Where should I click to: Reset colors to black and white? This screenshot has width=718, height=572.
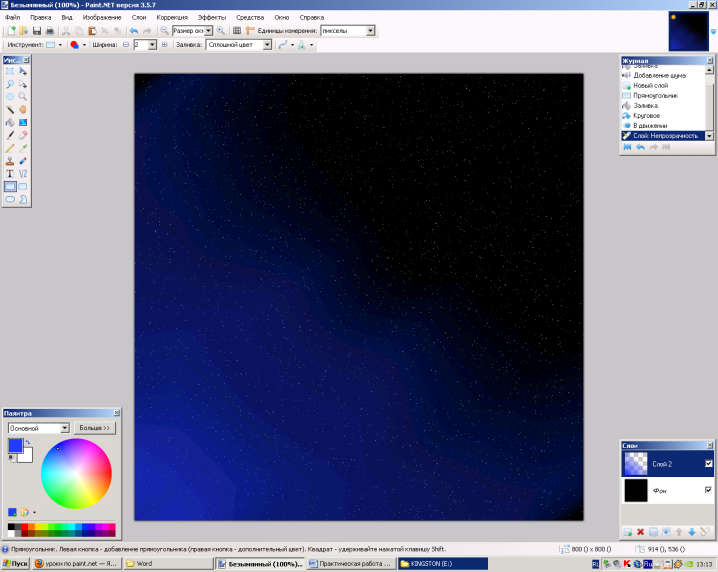[11, 457]
